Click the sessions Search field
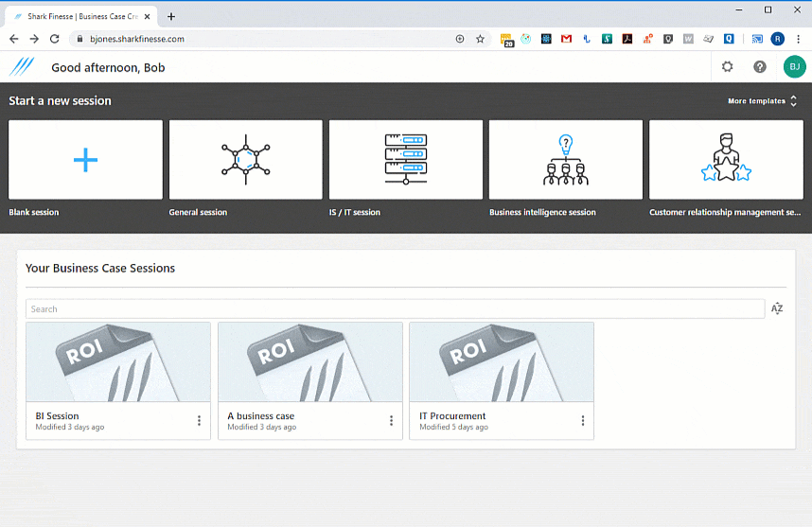 pos(396,309)
